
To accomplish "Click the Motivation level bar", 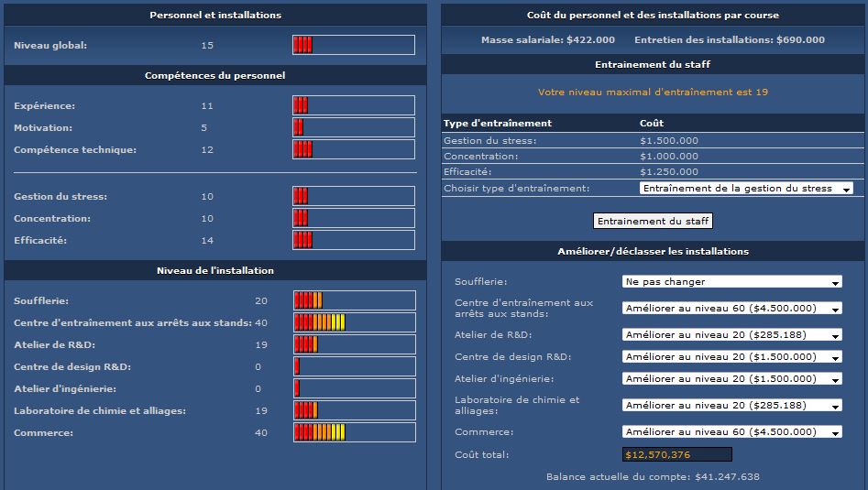I will coord(354,127).
